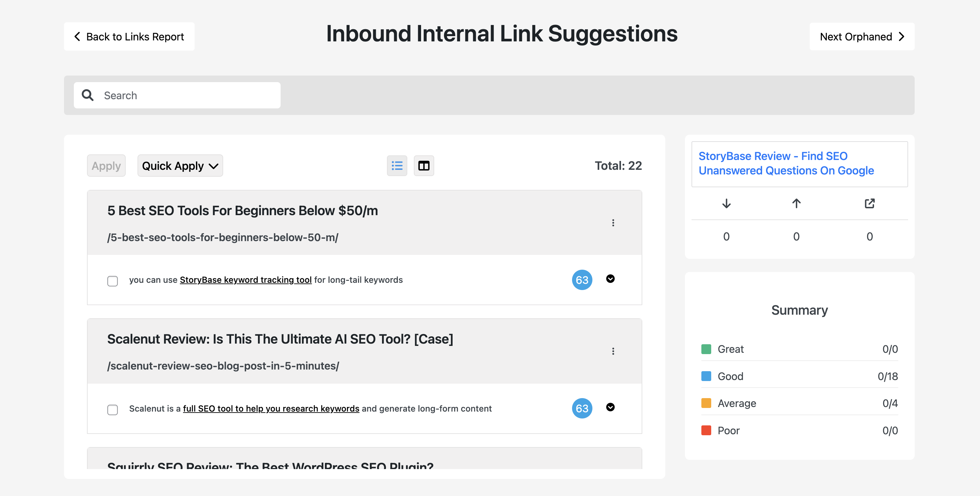
Task: Open the Quick Apply dropdown
Action: (x=180, y=166)
